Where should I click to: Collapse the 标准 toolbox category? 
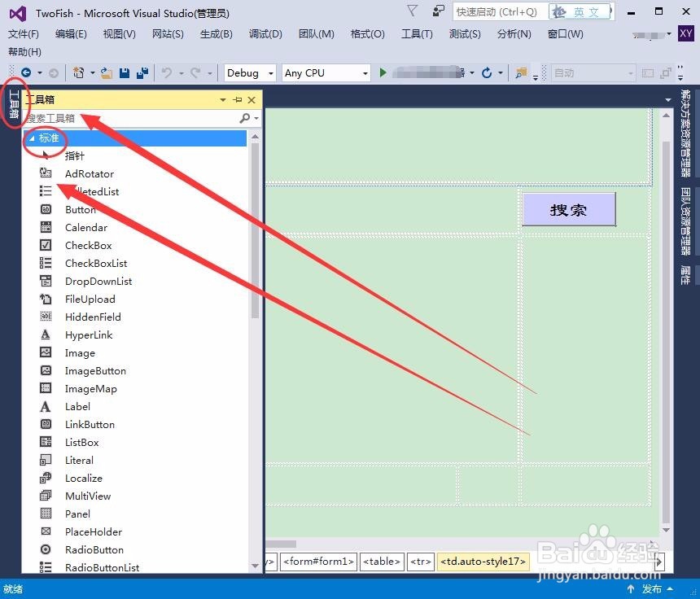coord(31,138)
